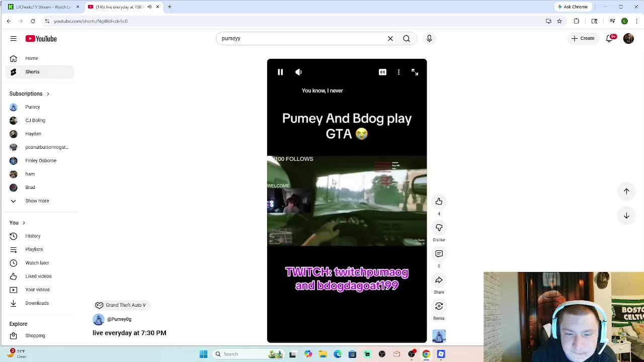The height and width of the screenshot is (362, 644).
Task: Open History in the sidebar
Action: coord(40,236)
